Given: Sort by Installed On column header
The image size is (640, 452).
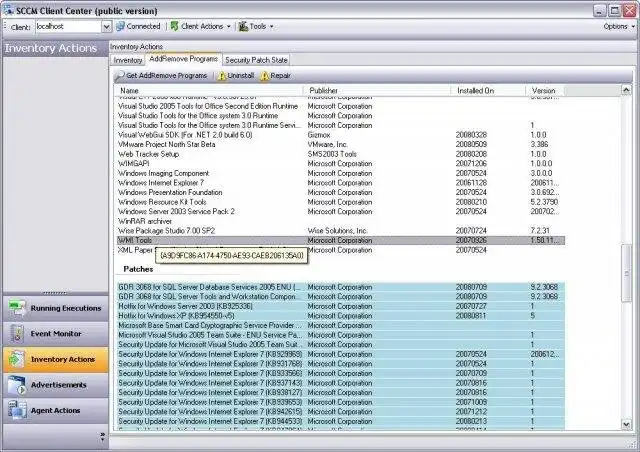Looking at the screenshot, I should click(x=488, y=90).
